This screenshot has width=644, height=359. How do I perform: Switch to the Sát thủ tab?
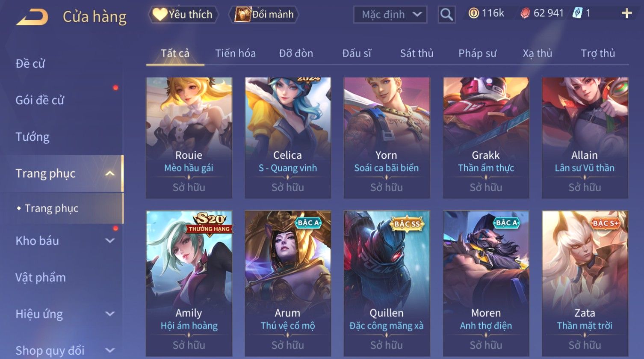pos(417,53)
